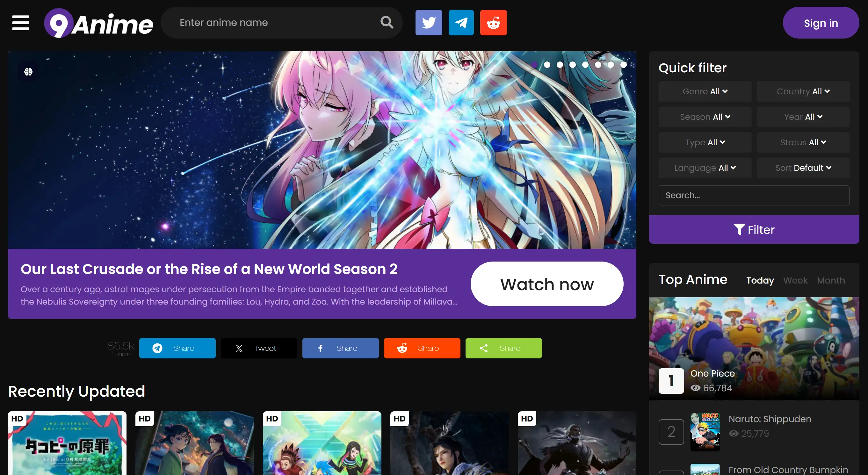Click the brain icon on banner
The width and height of the screenshot is (868, 475).
pos(28,71)
